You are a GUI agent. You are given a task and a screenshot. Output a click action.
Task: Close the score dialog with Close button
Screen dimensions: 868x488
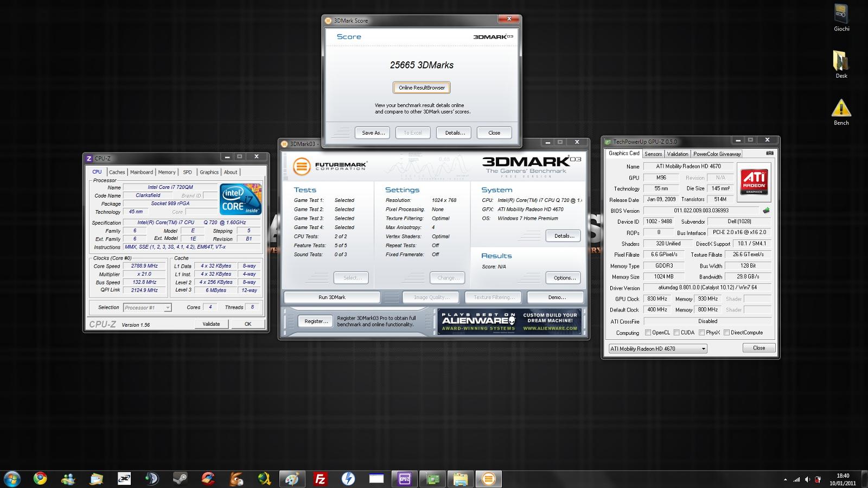click(494, 132)
